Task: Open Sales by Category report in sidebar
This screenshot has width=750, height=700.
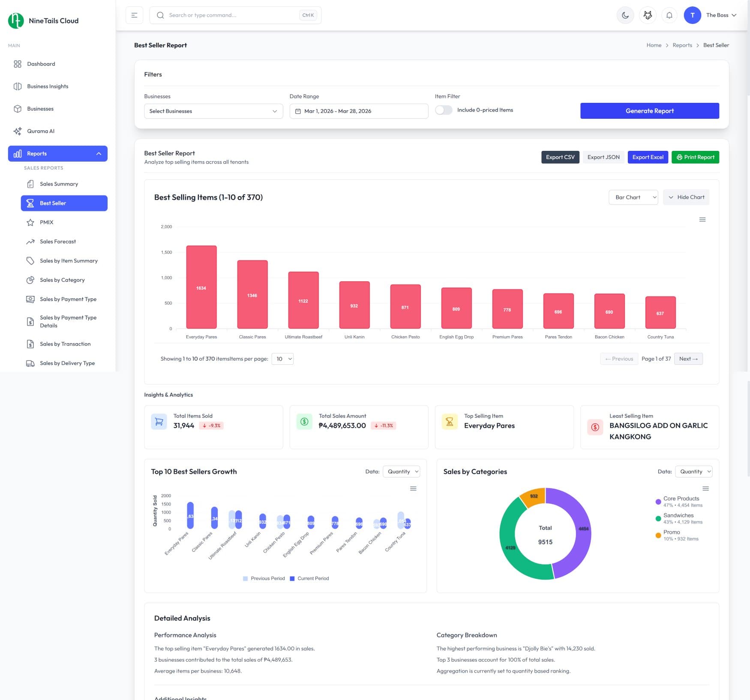Action: click(62, 280)
